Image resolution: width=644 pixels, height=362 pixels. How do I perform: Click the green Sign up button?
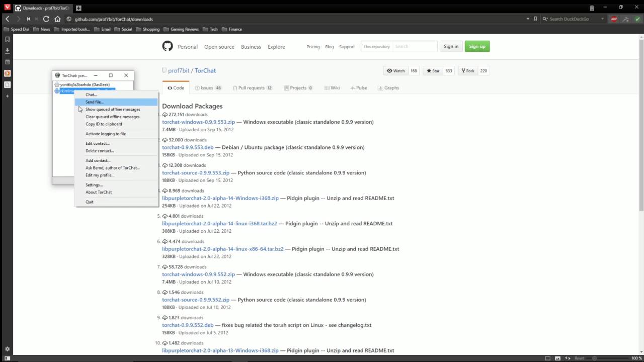477,46
